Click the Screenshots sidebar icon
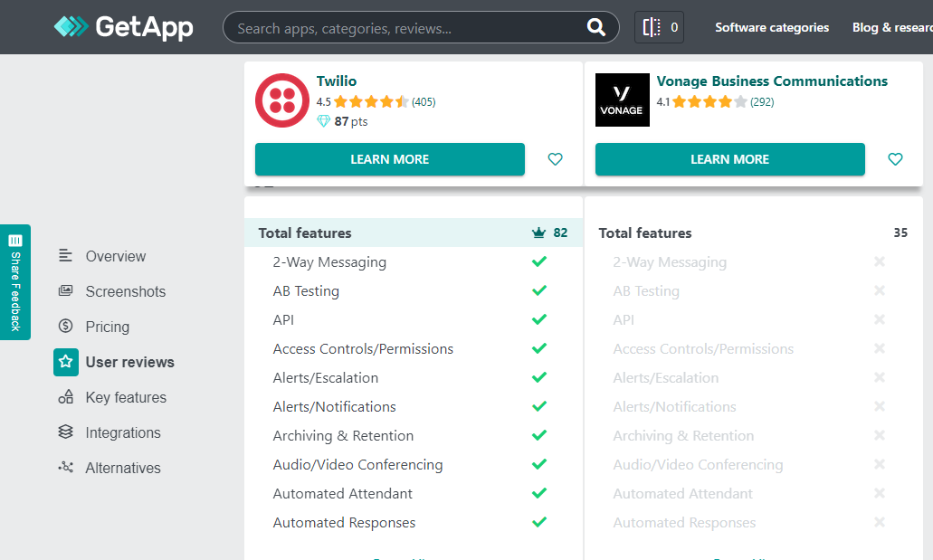The width and height of the screenshot is (933, 560). (x=65, y=291)
